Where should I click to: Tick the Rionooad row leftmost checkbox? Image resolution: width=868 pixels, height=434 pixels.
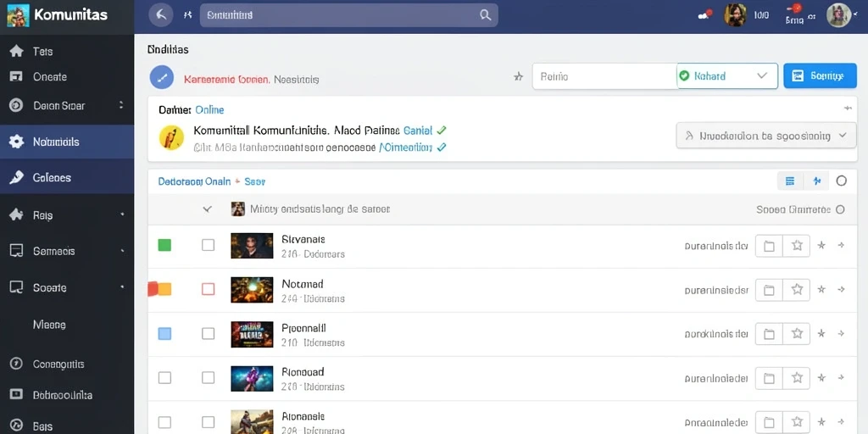pyautogui.click(x=164, y=377)
